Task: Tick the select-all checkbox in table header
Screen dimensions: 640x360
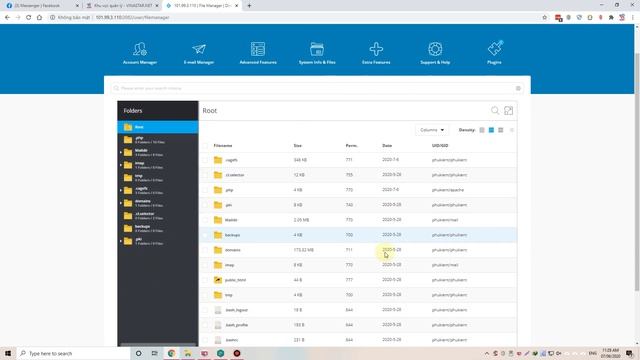Action: click(x=205, y=146)
